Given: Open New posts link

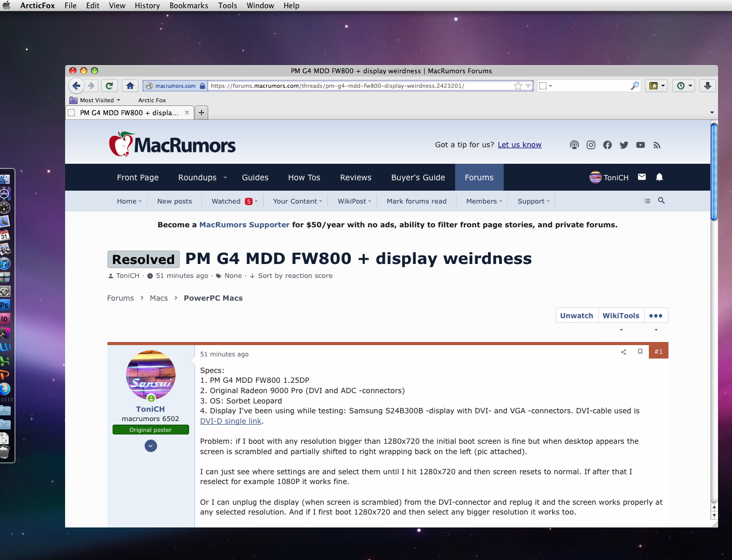Looking at the screenshot, I should coord(175,201).
